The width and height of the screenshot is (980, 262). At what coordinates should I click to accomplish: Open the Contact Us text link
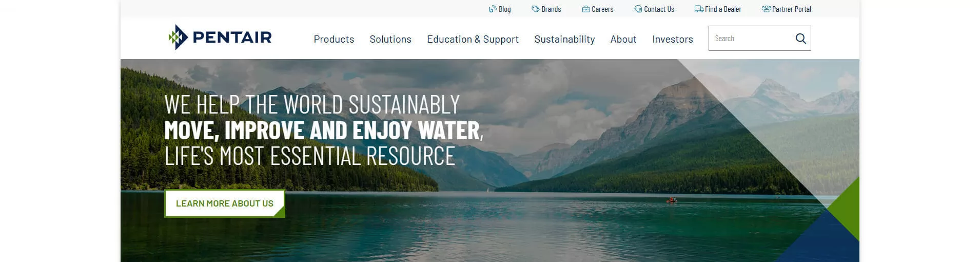click(659, 9)
